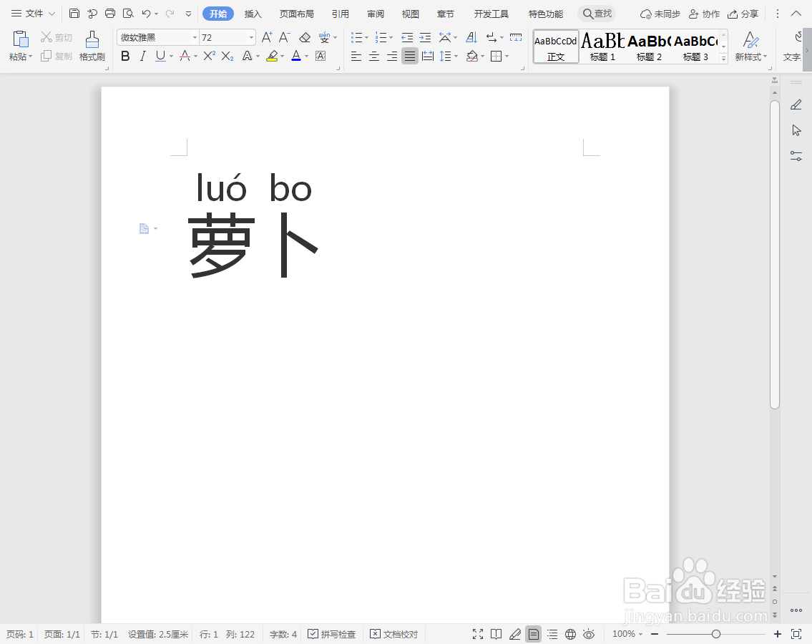The image size is (812, 644).
Task: Enable the 拼写检查 spell check option
Action: coord(331,634)
